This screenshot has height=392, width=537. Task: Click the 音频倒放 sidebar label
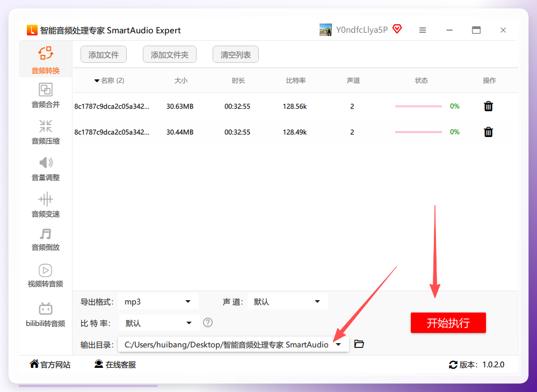coord(46,247)
